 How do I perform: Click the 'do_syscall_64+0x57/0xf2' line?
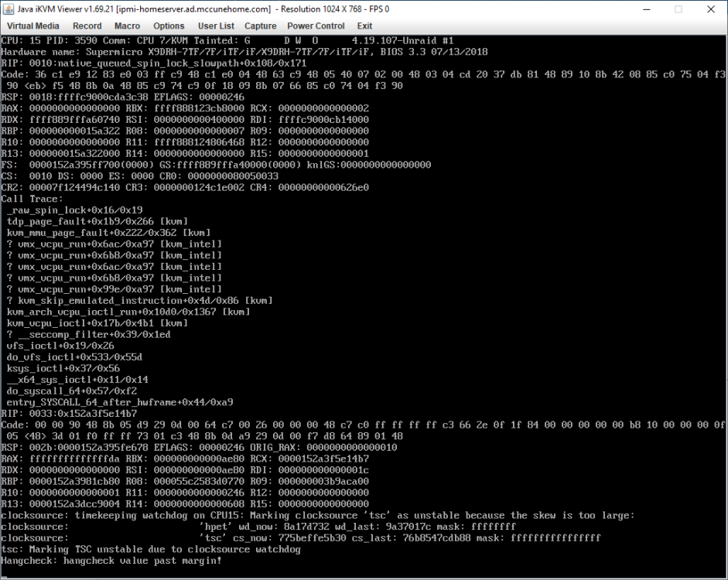(71, 391)
